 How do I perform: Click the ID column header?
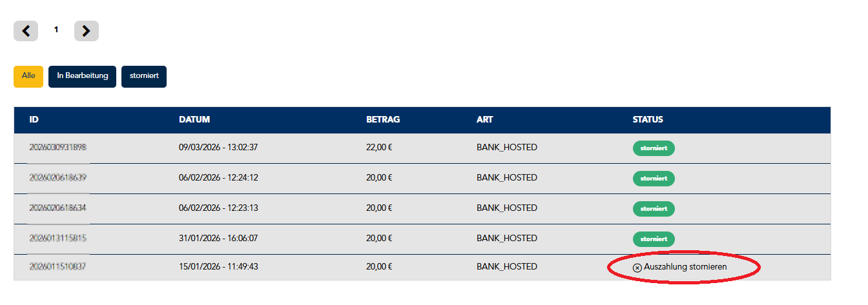pyautogui.click(x=34, y=120)
